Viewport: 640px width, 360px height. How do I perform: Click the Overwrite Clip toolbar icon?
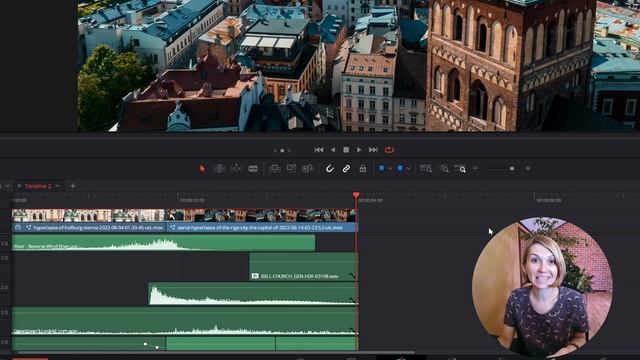click(291, 169)
